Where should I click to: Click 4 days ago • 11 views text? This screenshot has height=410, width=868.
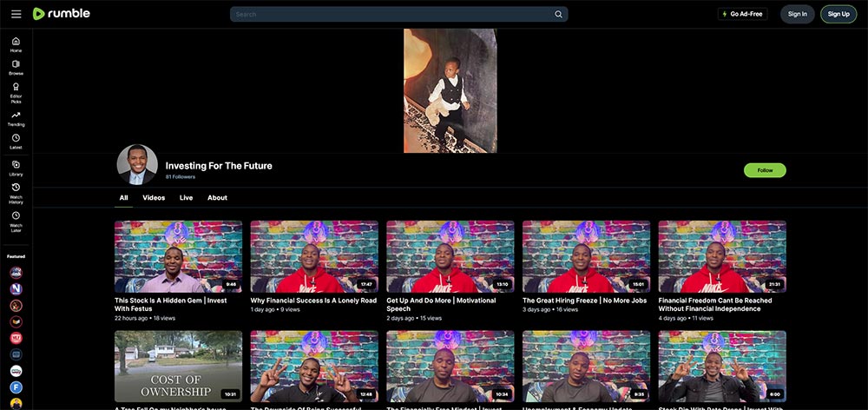[686, 319]
